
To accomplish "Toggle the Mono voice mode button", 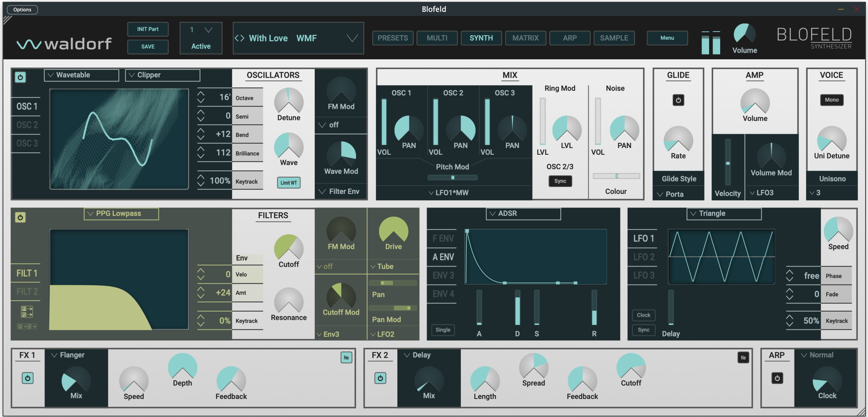I will (831, 100).
